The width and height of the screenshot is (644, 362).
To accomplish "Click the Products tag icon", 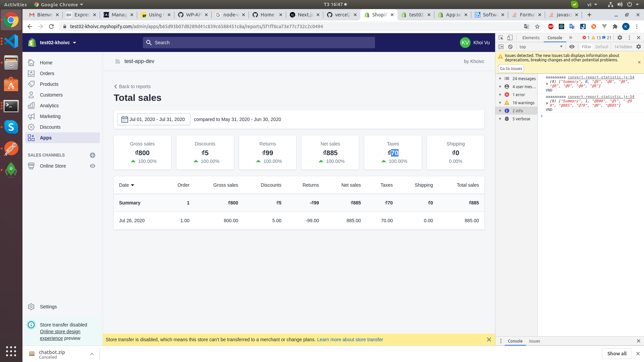I will coord(31,84).
